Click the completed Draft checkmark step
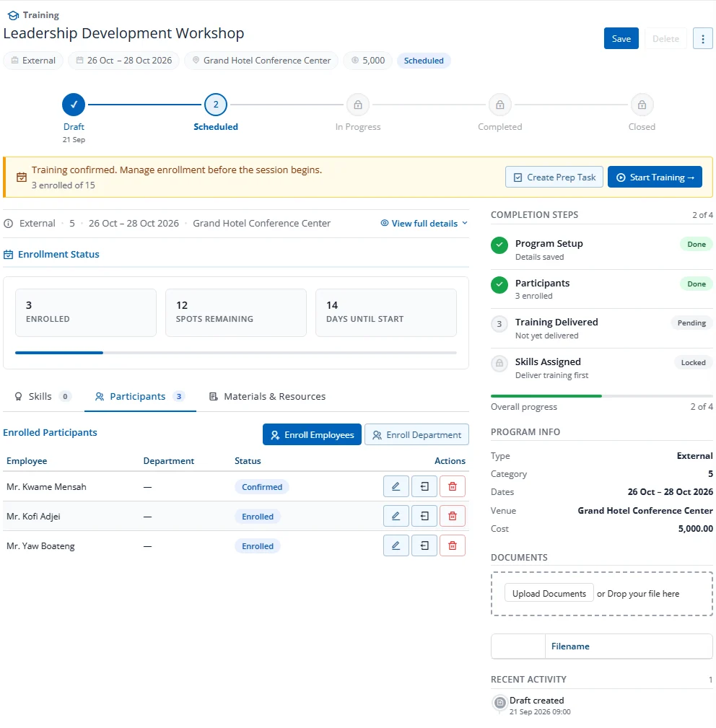The image size is (716, 728). (74, 105)
